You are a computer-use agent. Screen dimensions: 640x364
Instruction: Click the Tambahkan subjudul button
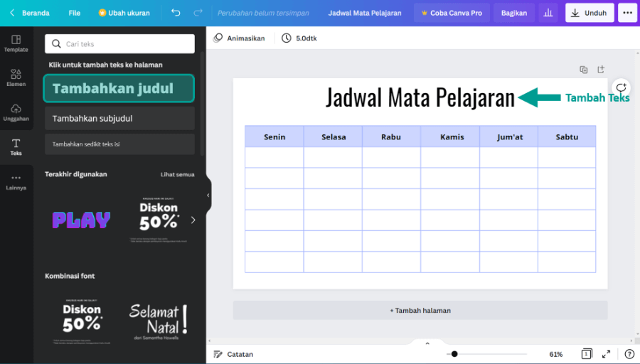[x=119, y=118]
